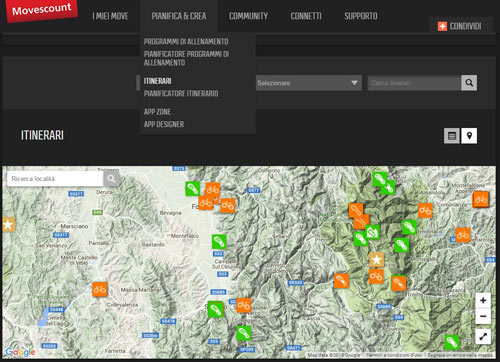The image size is (500, 362).
Task: Click the Movescount logo
Action: pyautogui.click(x=42, y=10)
